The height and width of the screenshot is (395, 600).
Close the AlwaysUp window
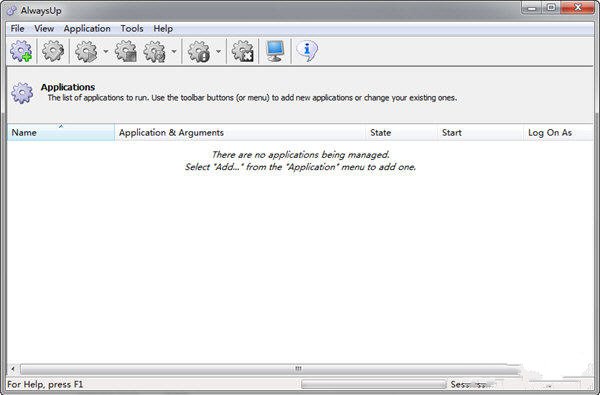[578, 8]
